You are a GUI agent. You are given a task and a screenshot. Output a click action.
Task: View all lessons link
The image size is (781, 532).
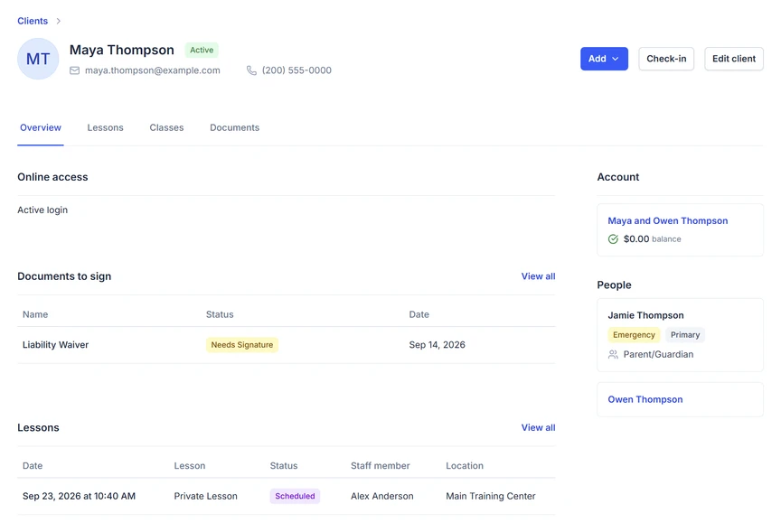[538, 427]
